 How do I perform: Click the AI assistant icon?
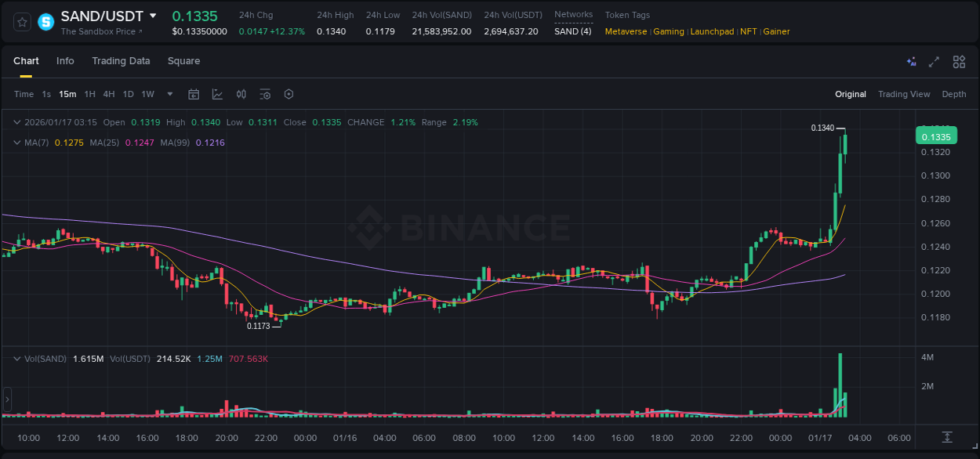point(911,61)
